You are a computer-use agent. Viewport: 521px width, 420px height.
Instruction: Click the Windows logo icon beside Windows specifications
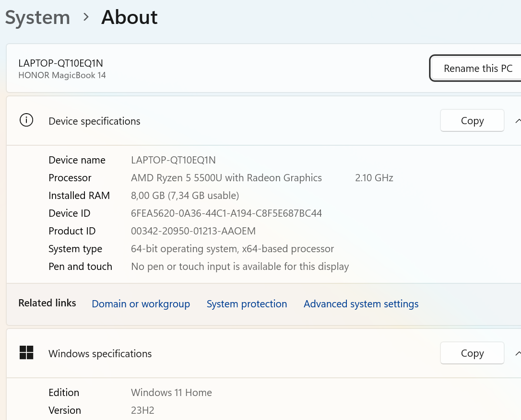click(x=26, y=352)
